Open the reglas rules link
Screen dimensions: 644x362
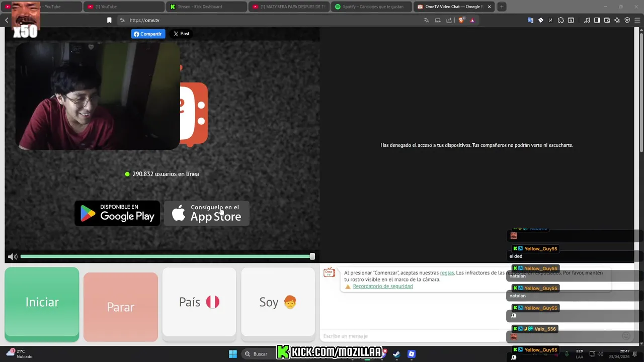click(x=447, y=273)
